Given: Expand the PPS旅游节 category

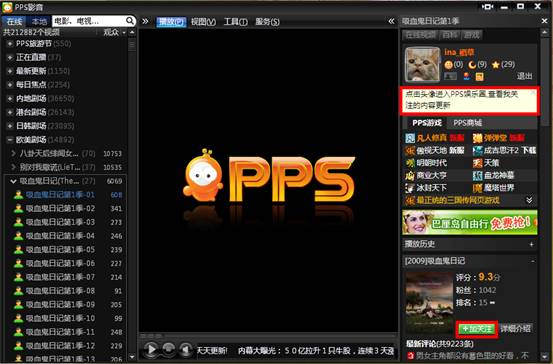Looking at the screenshot, I should coord(10,44).
